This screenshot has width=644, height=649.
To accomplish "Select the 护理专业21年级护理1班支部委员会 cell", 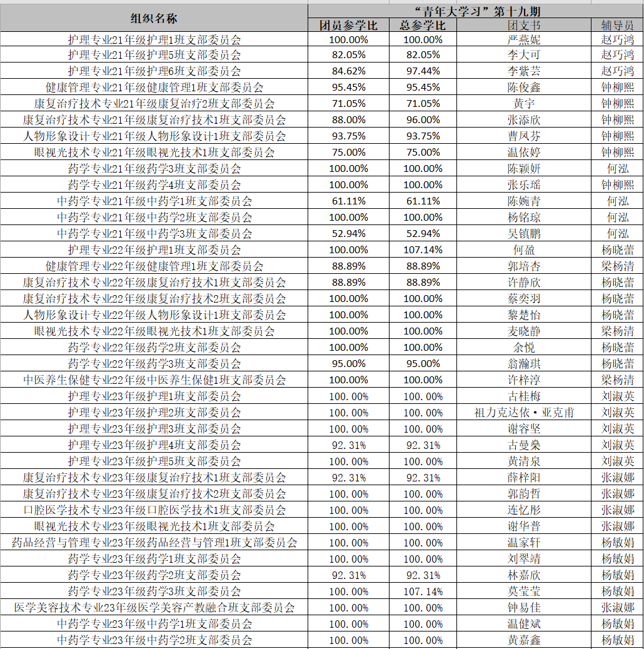I will pos(154,39).
